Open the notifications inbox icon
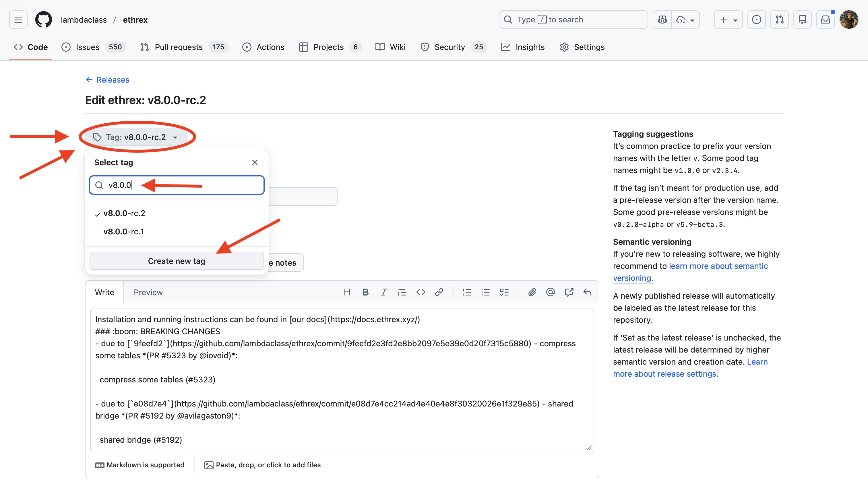Viewport: 868px width, 494px height. coord(825,20)
